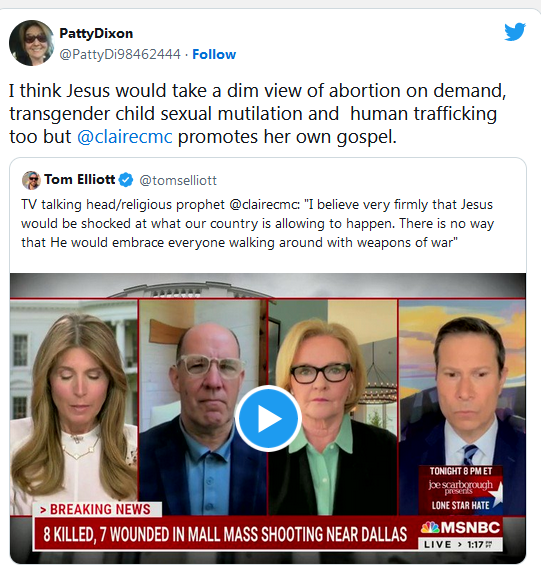Click Tom Elliott's small avatar image
This screenshot has height=572, width=541.
click(x=31, y=180)
